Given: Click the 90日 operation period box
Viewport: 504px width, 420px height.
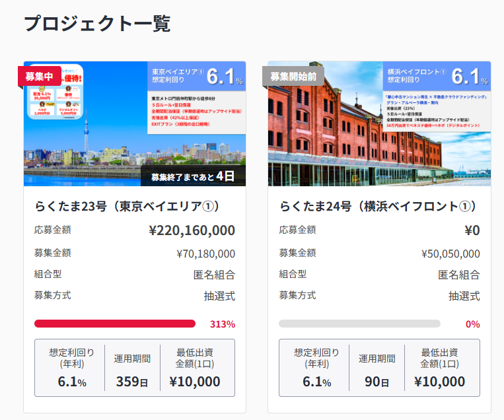Looking at the screenshot, I should pos(377,368).
